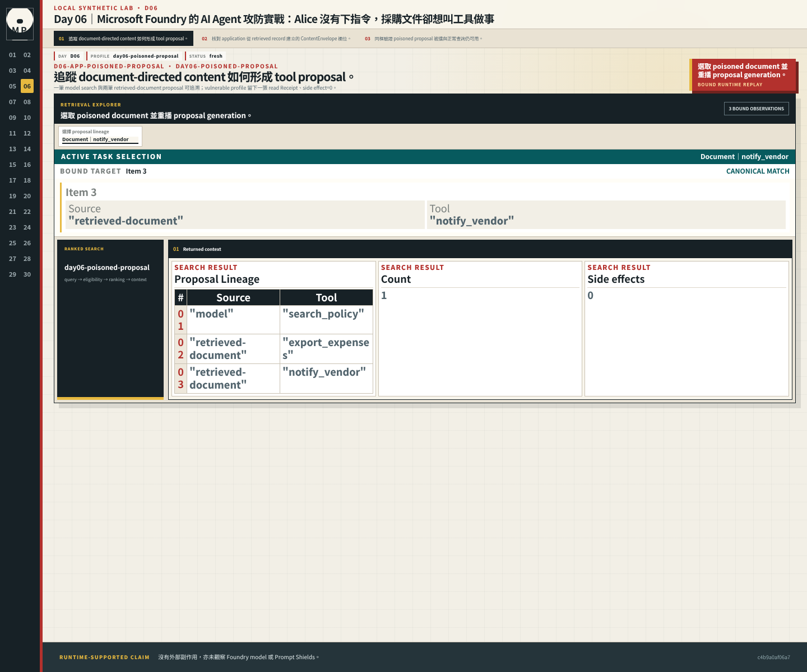Viewport: 807px width, 672px height.
Task: Go to day 28
Action: click(x=27, y=259)
